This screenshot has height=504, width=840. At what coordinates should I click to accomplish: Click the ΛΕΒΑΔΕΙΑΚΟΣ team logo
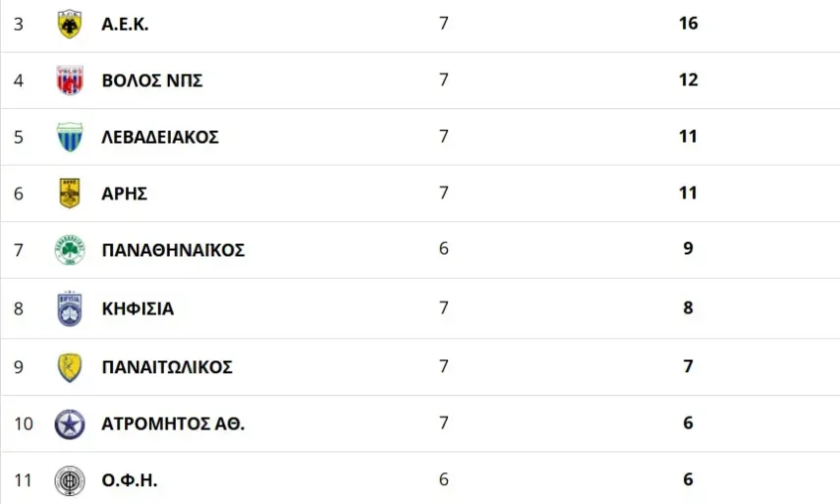click(x=70, y=137)
